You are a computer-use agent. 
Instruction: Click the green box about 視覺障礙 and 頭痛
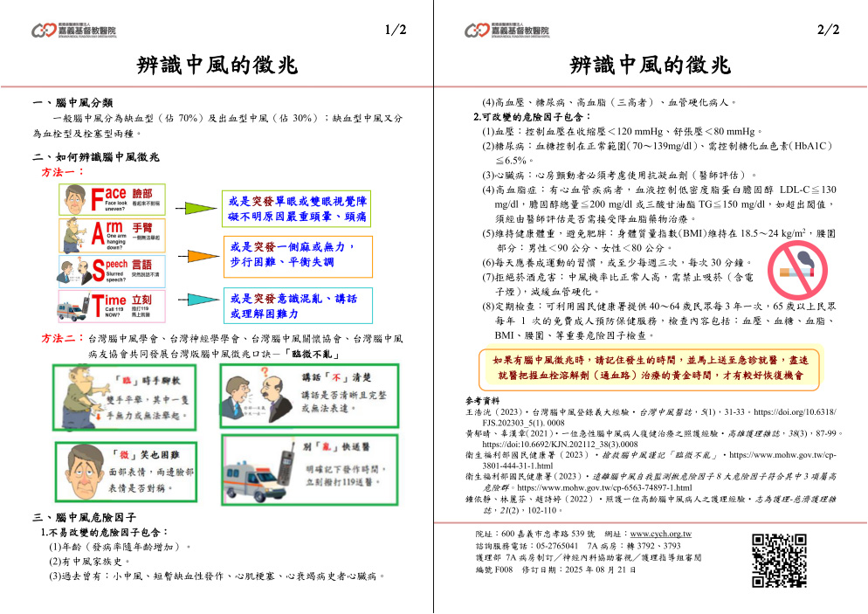coord(296,209)
